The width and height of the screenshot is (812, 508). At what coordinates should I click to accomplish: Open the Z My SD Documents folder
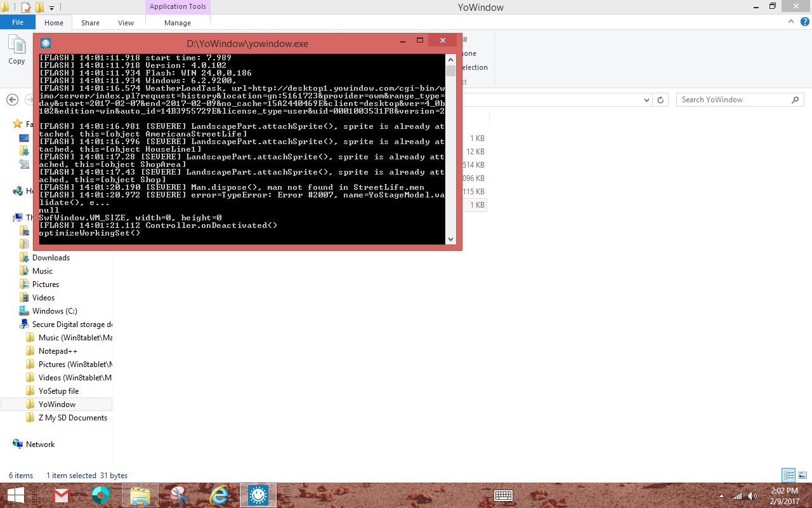pos(72,418)
